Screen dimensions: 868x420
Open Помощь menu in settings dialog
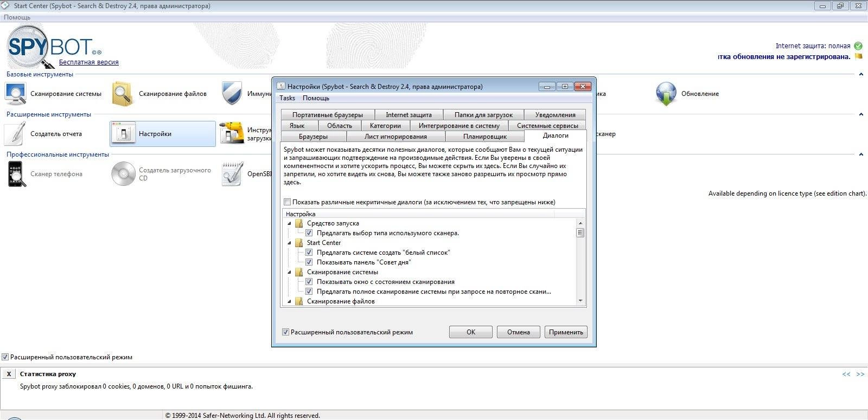click(x=316, y=98)
